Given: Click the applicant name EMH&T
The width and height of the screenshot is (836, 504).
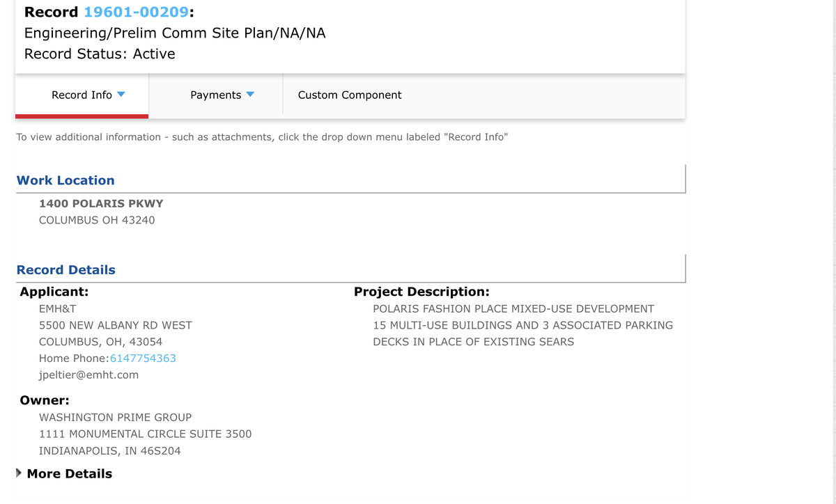Looking at the screenshot, I should (x=58, y=308).
